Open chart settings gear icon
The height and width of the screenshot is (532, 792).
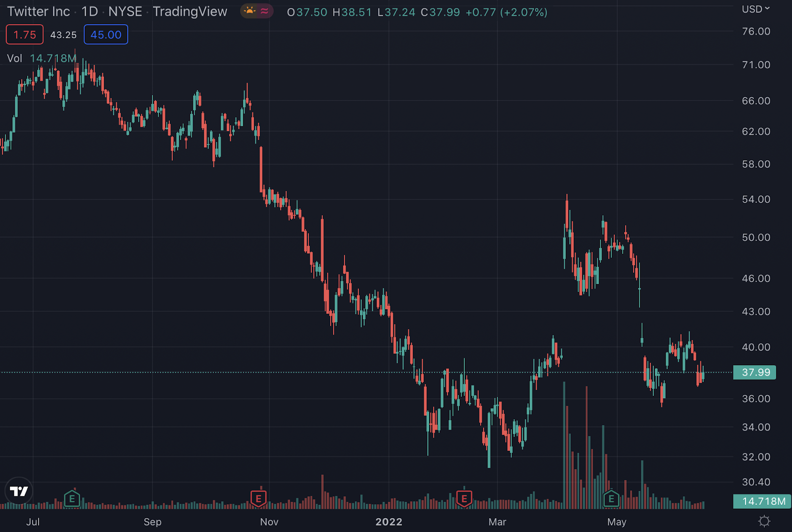point(764,521)
